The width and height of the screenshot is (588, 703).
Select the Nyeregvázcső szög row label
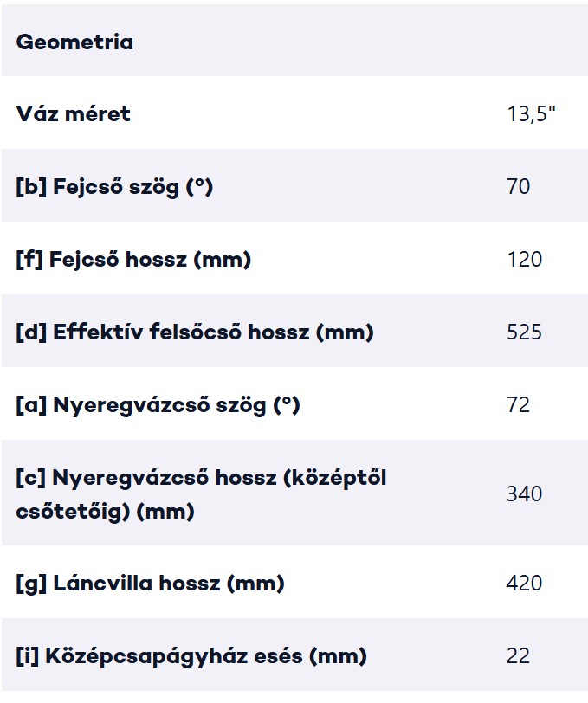(x=158, y=406)
